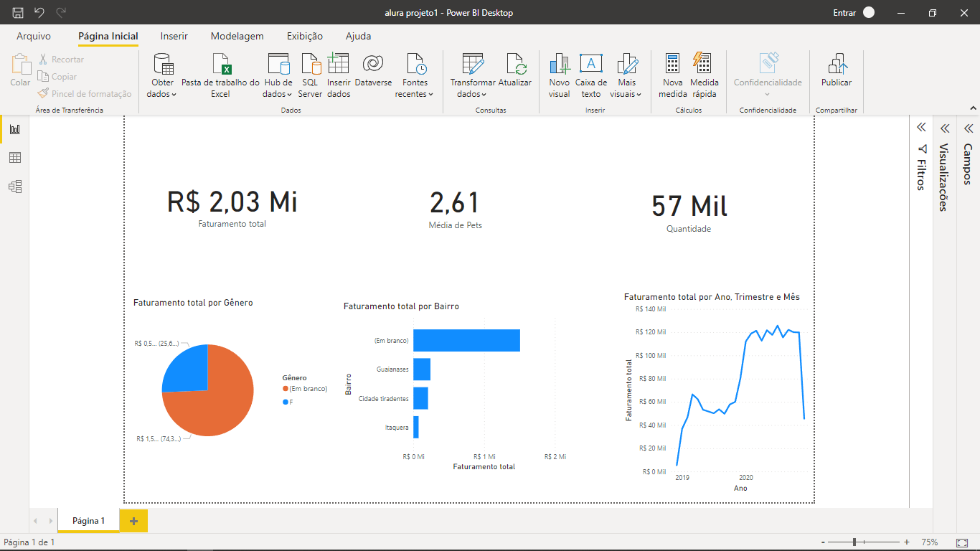The width and height of the screenshot is (980, 551).
Task: Click the orange pie chart slice
Action: click(x=219, y=402)
